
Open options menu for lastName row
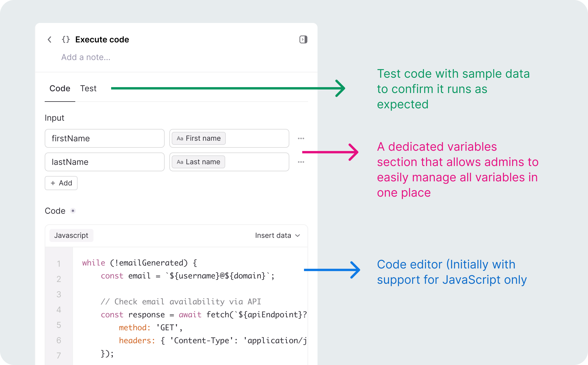point(301,162)
